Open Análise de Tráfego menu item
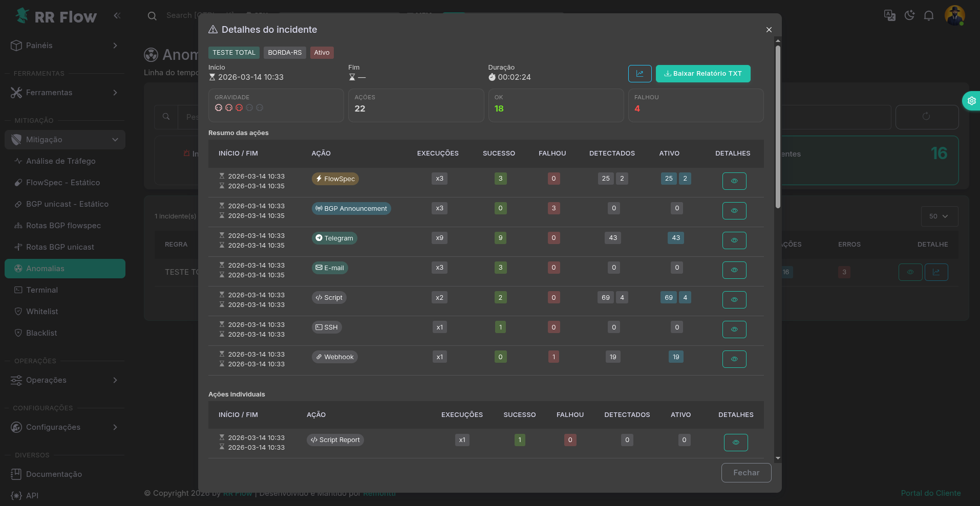The image size is (980, 506). [x=60, y=161]
